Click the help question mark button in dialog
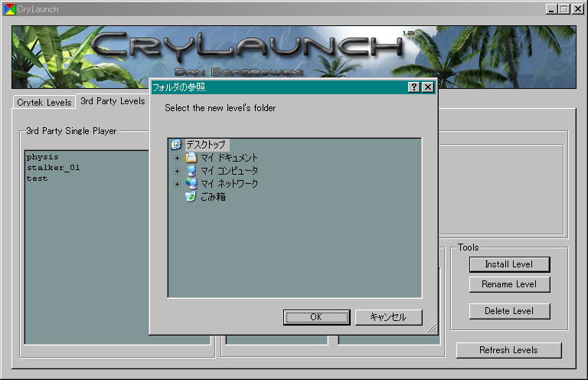The image size is (588, 380). pos(413,87)
